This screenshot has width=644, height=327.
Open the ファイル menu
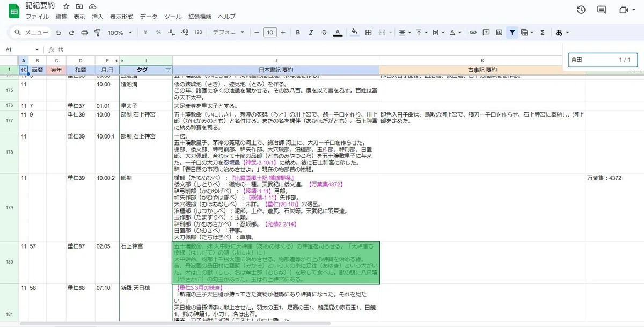click(x=37, y=17)
